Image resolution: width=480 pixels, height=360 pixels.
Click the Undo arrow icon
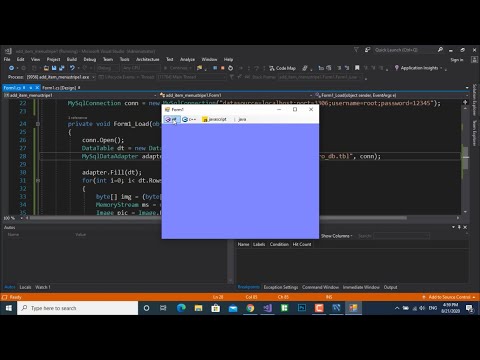point(72,68)
